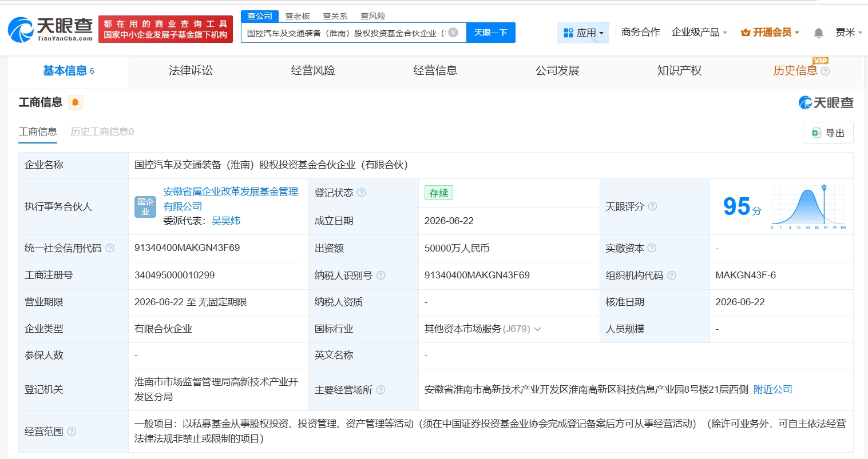Select the 历史工商信息0 sub-tab
This screenshot has width=868, height=459.
point(102,132)
